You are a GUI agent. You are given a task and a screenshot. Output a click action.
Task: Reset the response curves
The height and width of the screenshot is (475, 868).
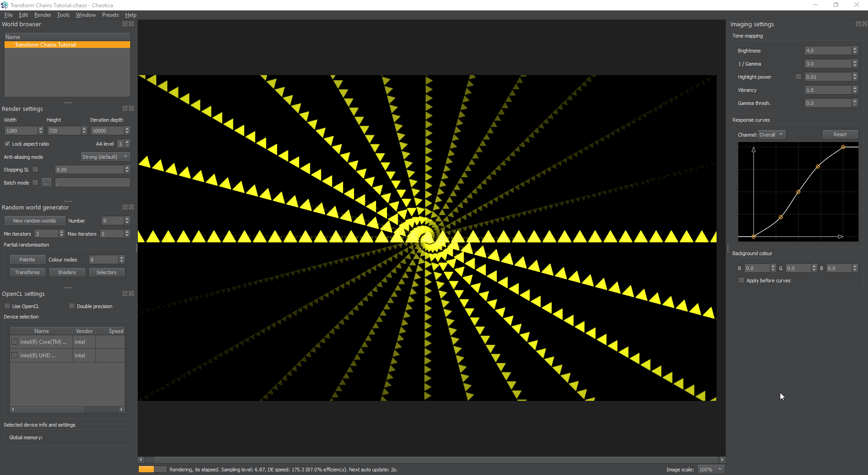pyautogui.click(x=840, y=134)
